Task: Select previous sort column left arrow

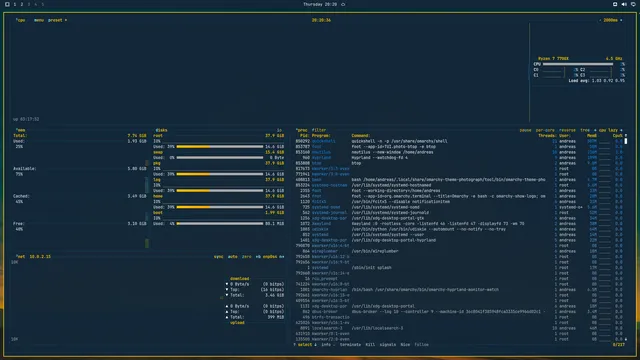Action: tap(595, 130)
